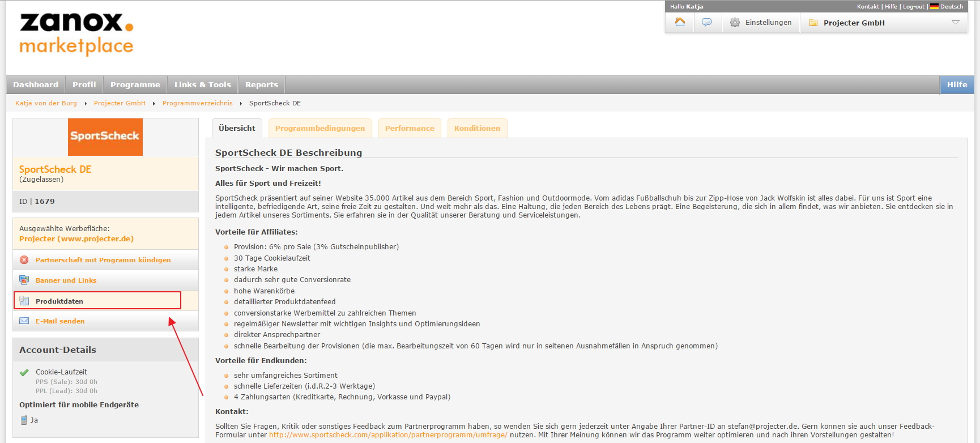Click the Deutsch language link
Viewport: 980px width, 443px height.
tap(952, 7)
